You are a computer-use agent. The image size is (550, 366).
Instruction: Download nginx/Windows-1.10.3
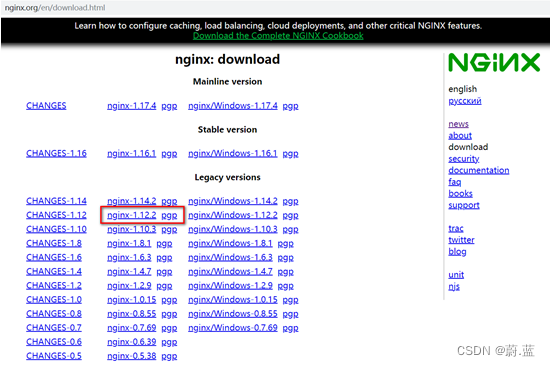233,229
